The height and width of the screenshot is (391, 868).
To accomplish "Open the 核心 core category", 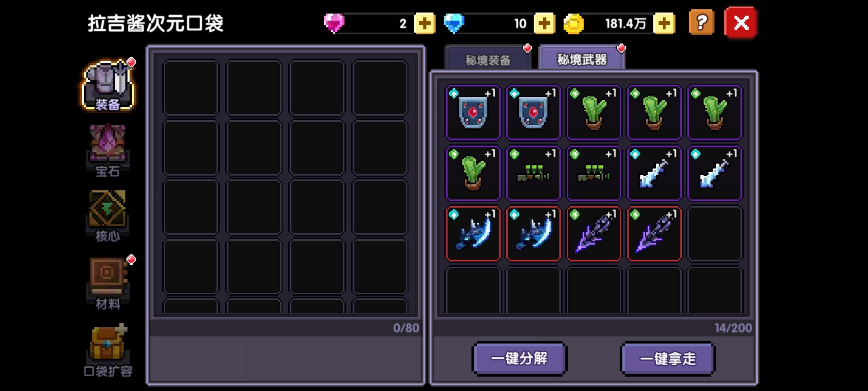I will pos(108,216).
